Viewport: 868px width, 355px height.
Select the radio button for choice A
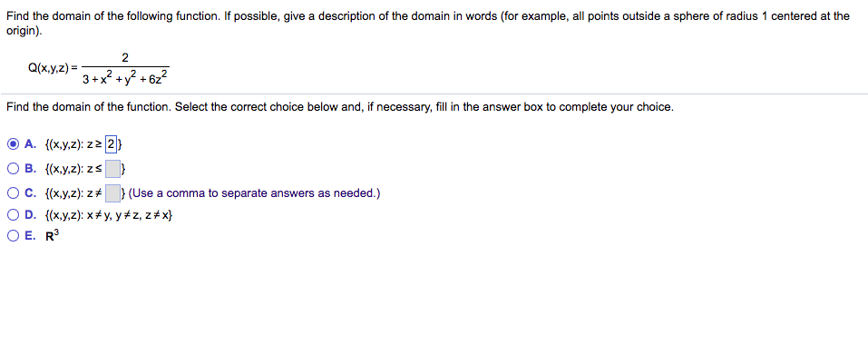13,144
